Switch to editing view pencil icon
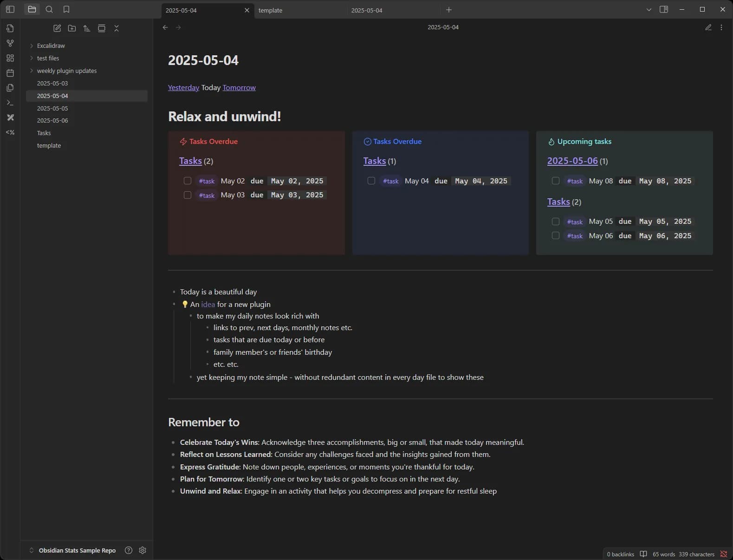The image size is (733, 560). coord(708,27)
